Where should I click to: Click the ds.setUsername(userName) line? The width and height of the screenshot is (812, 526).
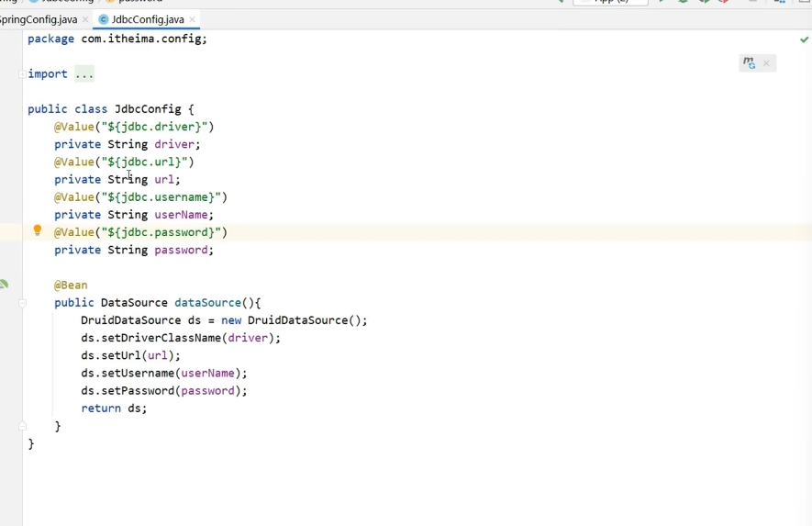164,374
